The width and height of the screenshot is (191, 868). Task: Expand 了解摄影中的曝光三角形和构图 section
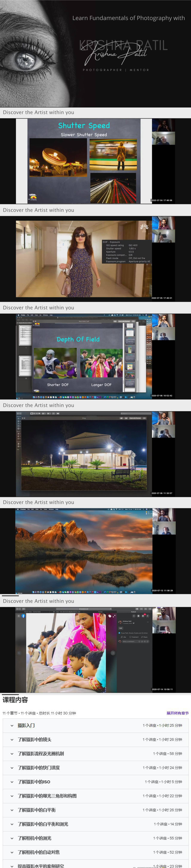click(x=47, y=796)
